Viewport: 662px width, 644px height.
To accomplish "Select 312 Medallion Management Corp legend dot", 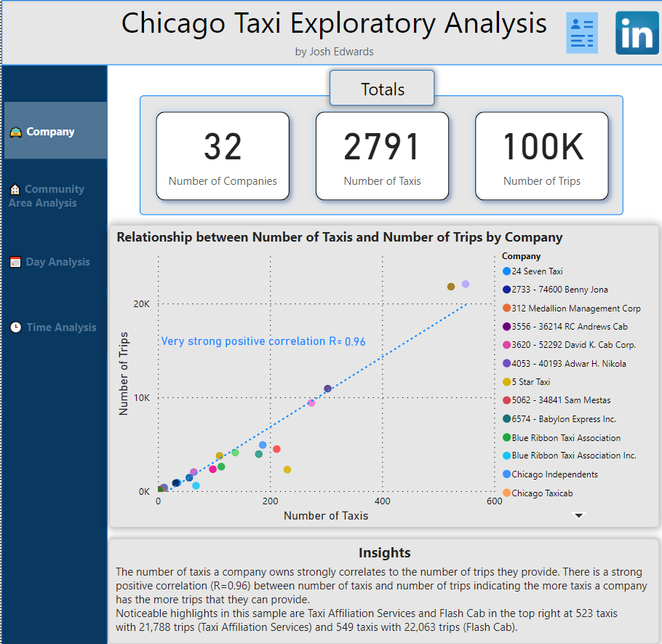I will (506, 308).
